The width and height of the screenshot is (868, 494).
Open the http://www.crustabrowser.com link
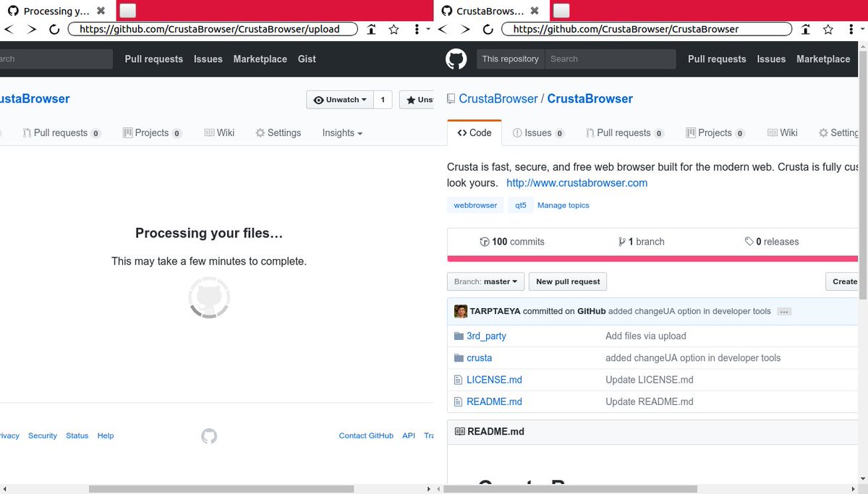pos(576,183)
